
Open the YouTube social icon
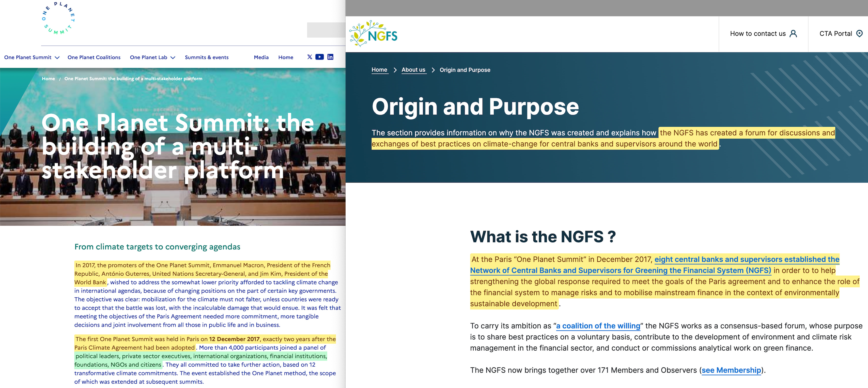pos(319,57)
